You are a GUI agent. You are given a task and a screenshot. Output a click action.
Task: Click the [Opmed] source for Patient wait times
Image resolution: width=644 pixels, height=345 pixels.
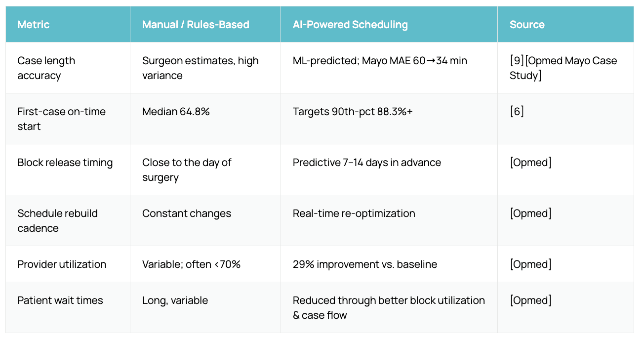[x=530, y=301]
